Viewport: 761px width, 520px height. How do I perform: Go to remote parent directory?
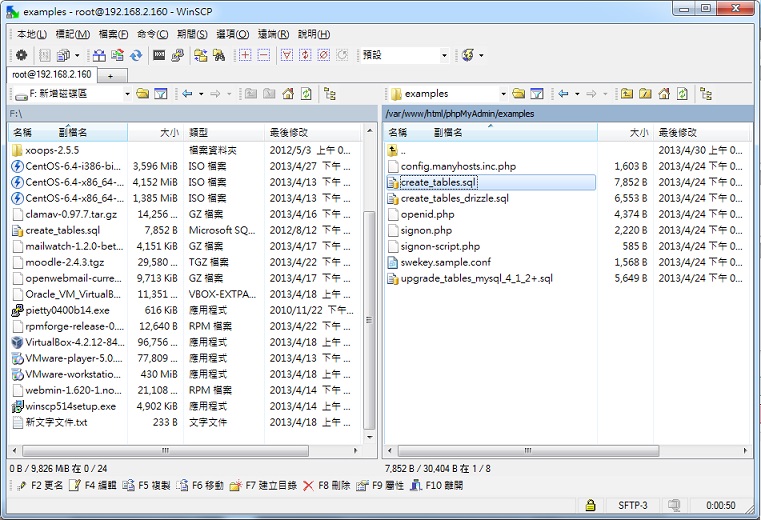[627, 94]
